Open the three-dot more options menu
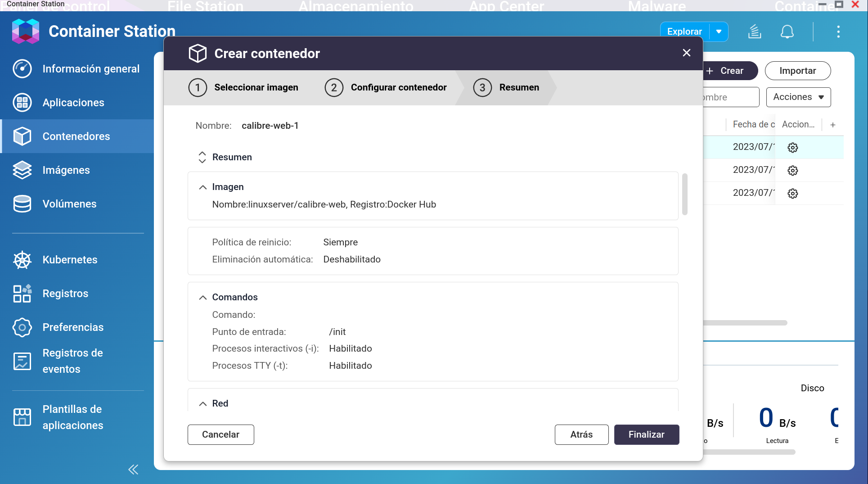Viewport: 868px width, 484px height. 838,32
